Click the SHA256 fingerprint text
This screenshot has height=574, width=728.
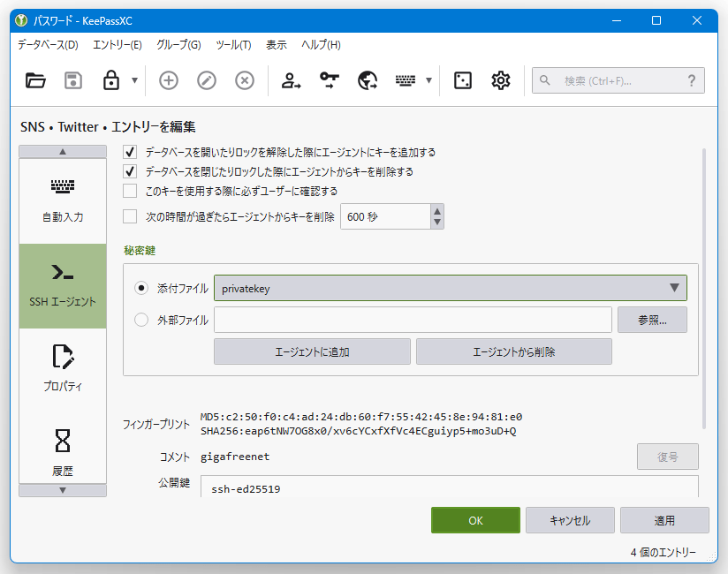pos(358,431)
